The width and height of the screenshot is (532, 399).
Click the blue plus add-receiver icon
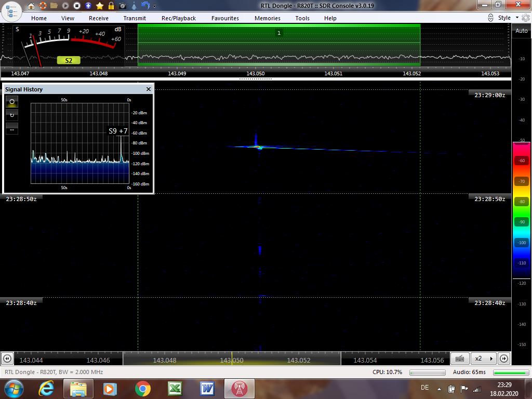tap(88, 6)
